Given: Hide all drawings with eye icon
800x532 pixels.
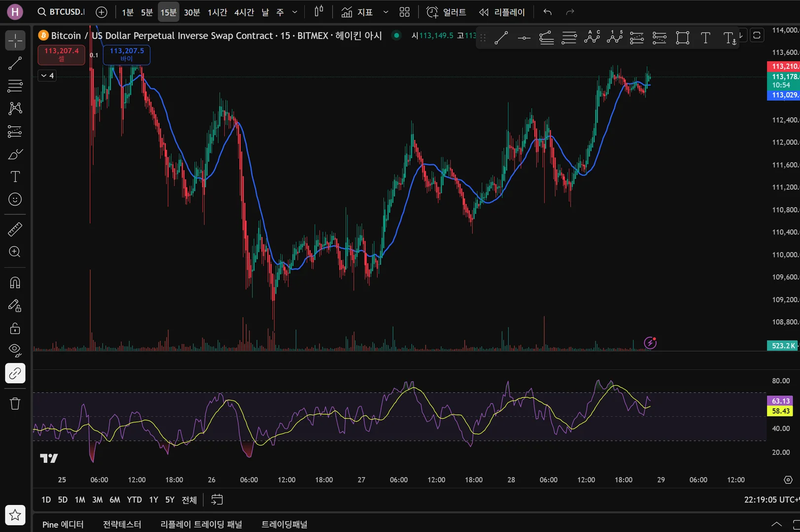Looking at the screenshot, I should point(15,350).
